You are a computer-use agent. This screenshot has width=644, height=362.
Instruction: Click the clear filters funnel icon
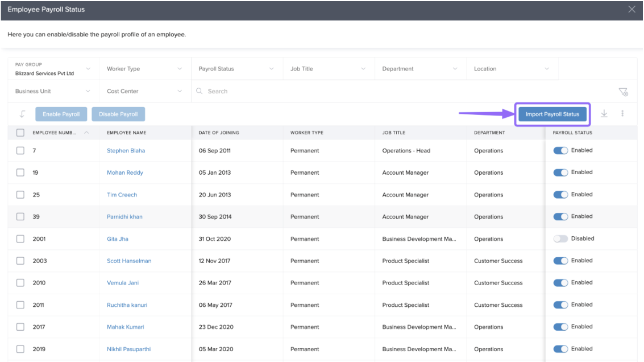click(x=623, y=92)
